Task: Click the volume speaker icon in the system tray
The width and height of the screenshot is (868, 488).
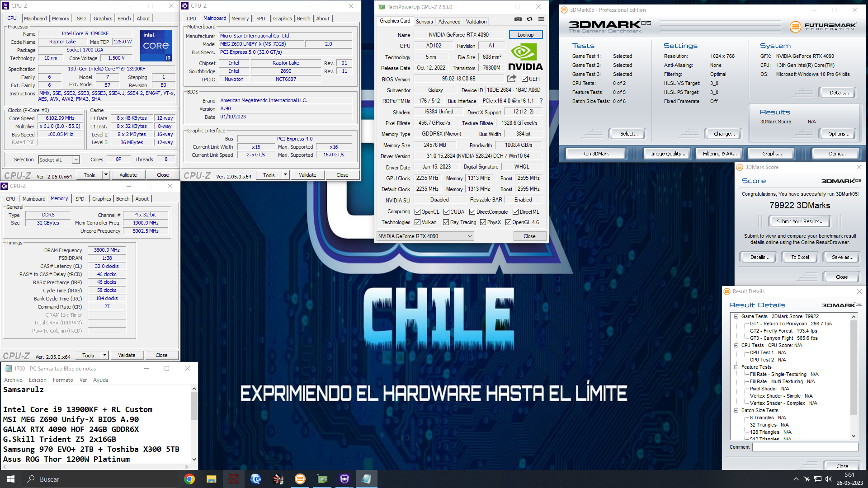Action: [828, 479]
